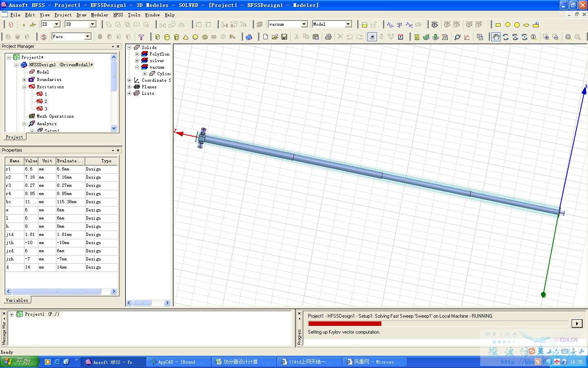Click the Windows Start button
This screenshot has height=368, width=588.
(x=19, y=362)
